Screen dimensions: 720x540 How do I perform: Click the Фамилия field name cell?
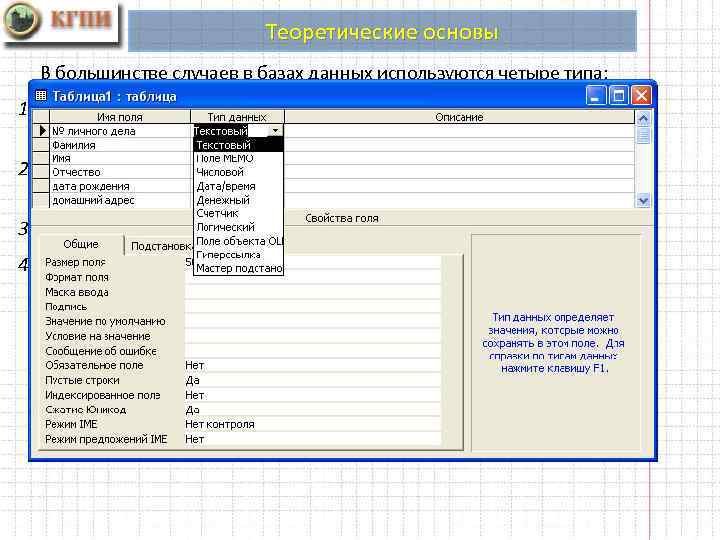click(x=120, y=145)
